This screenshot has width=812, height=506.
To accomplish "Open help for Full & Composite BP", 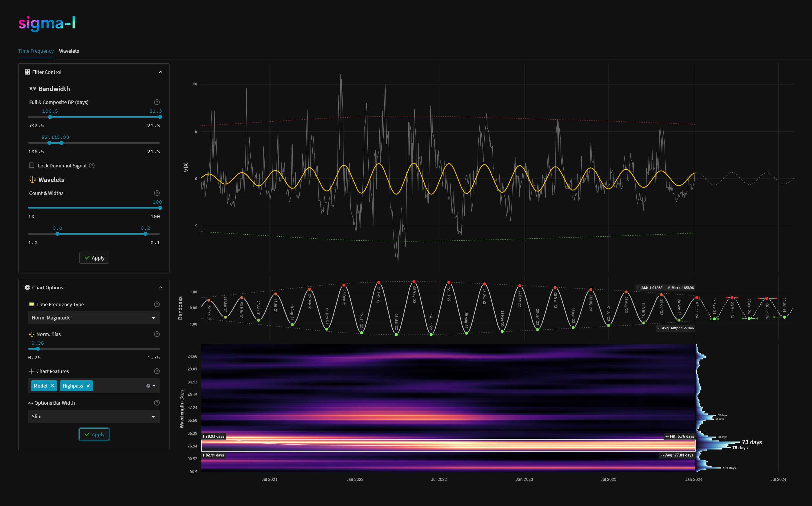I will click(x=157, y=102).
